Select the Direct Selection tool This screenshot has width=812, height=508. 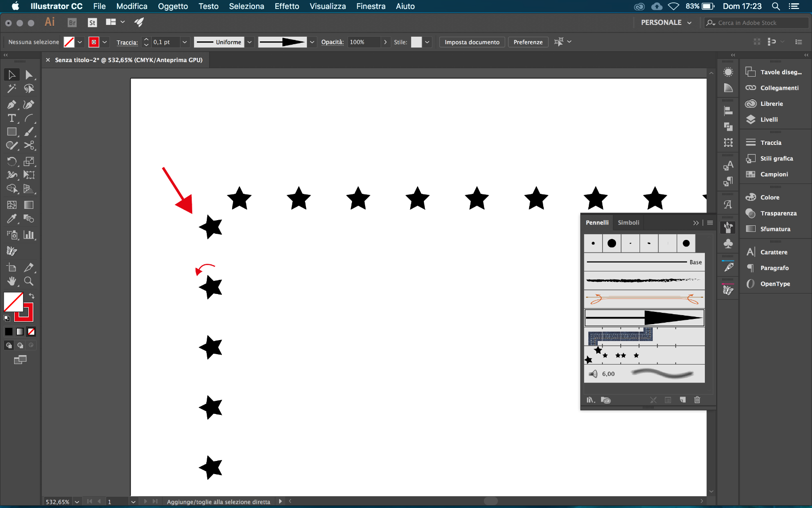click(29, 75)
